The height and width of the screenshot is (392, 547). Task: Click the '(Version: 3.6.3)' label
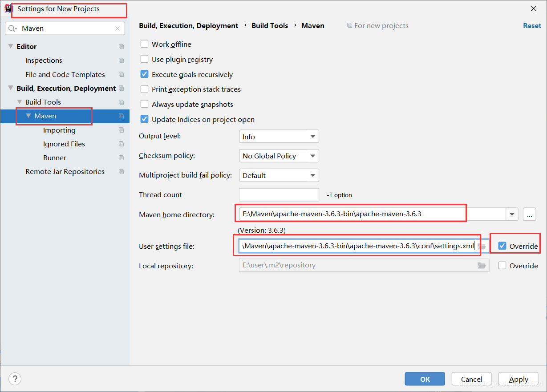(262, 230)
